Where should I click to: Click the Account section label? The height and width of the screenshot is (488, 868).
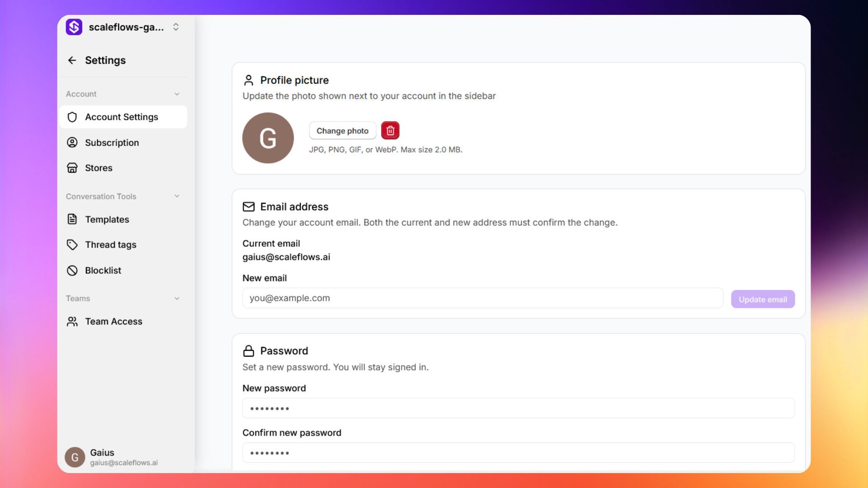[x=81, y=94]
